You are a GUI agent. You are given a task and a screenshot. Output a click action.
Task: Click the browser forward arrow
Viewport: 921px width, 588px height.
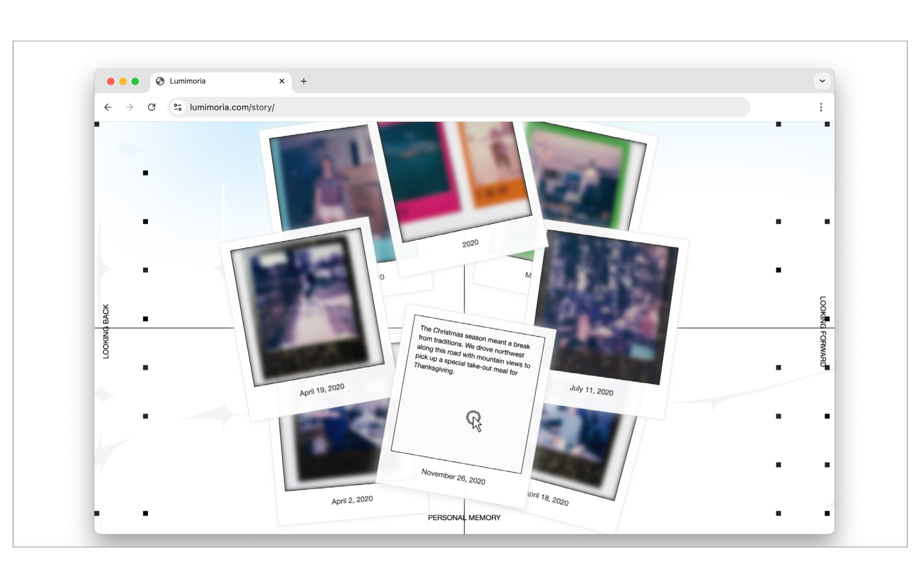[129, 107]
